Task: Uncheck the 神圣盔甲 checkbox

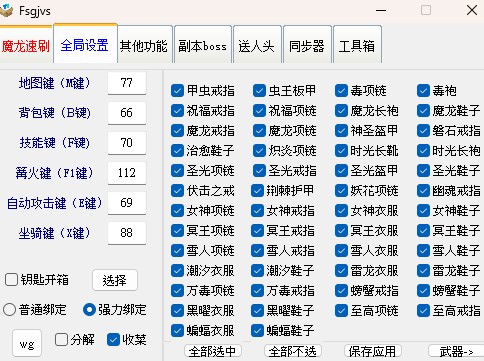Action: 341,131
